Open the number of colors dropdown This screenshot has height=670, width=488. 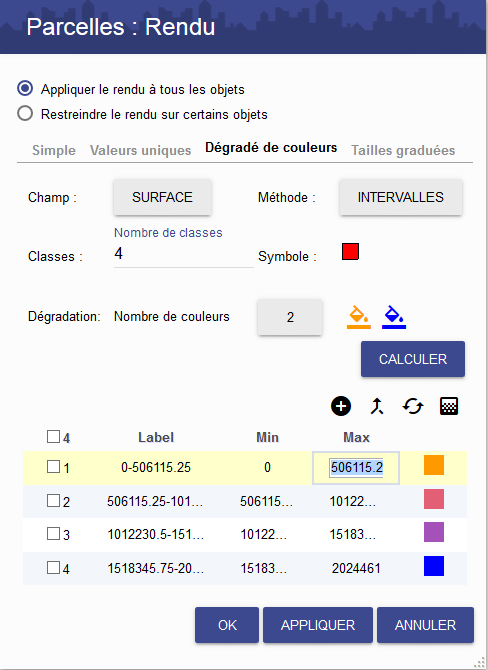[x=290, y=317]
